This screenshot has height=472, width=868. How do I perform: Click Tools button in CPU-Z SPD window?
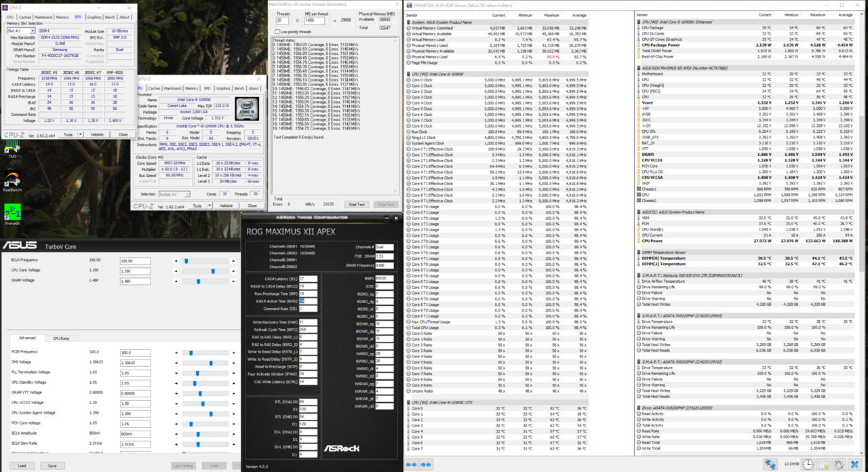pos(68,134)
